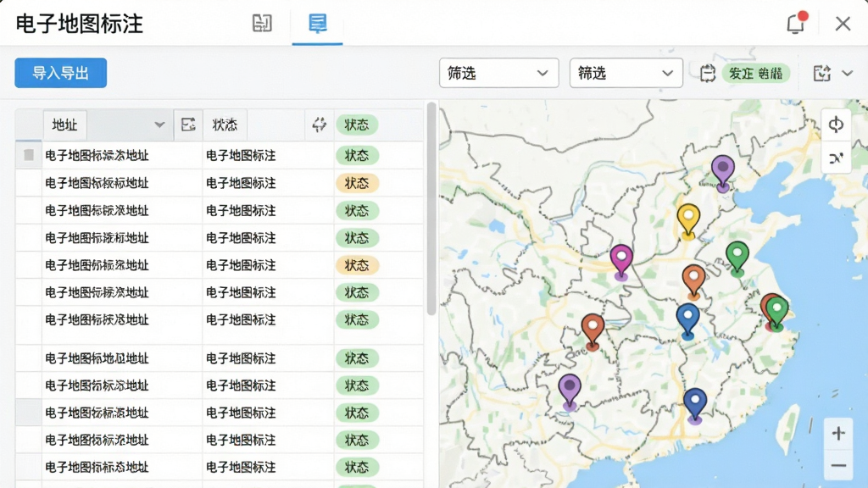Click the locate icon on the map
The height and width of the screenshot is (488, 868).
click(836, 125)
